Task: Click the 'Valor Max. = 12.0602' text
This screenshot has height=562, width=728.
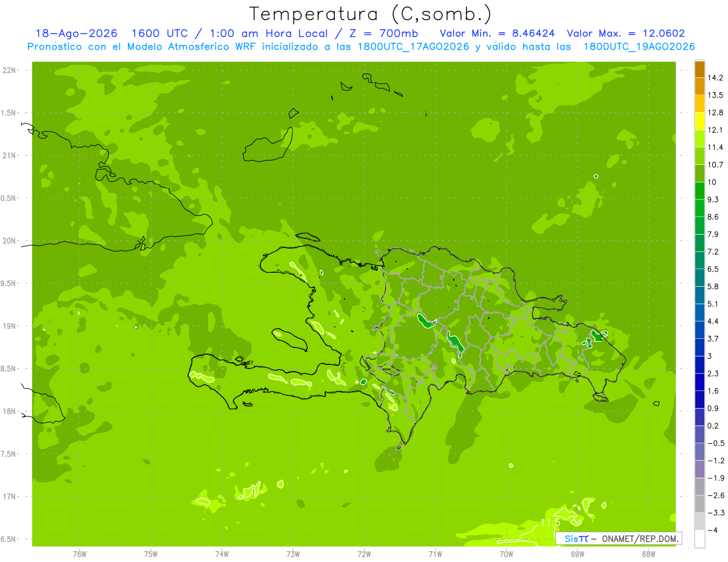Action: [625, 33]
